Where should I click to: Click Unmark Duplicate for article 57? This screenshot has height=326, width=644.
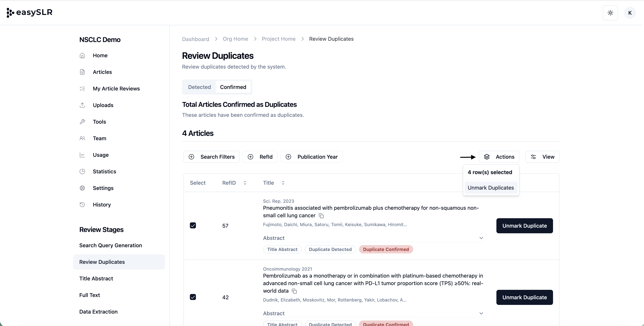pyautogui.click(x=525, y=226)
